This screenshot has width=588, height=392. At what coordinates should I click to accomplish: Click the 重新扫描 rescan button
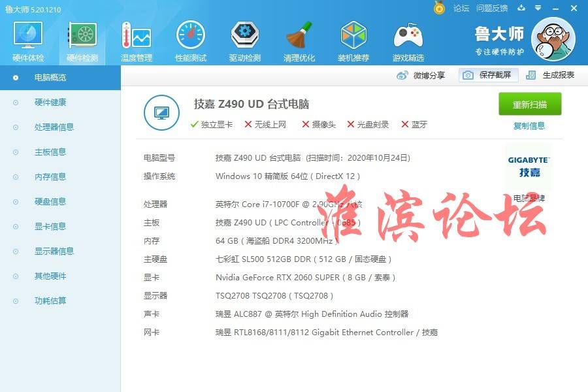[530, 104]
